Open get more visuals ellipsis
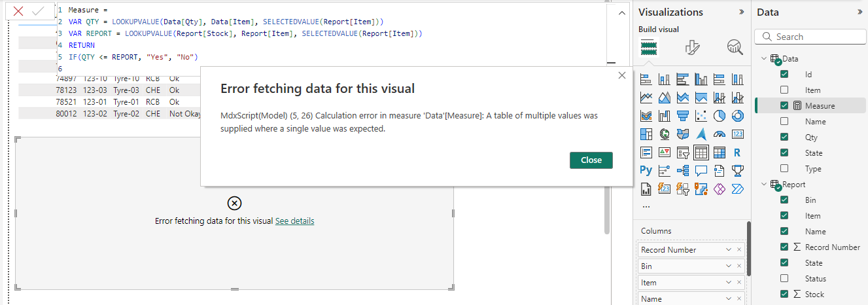868x305 pixels. tap(646, 206)
